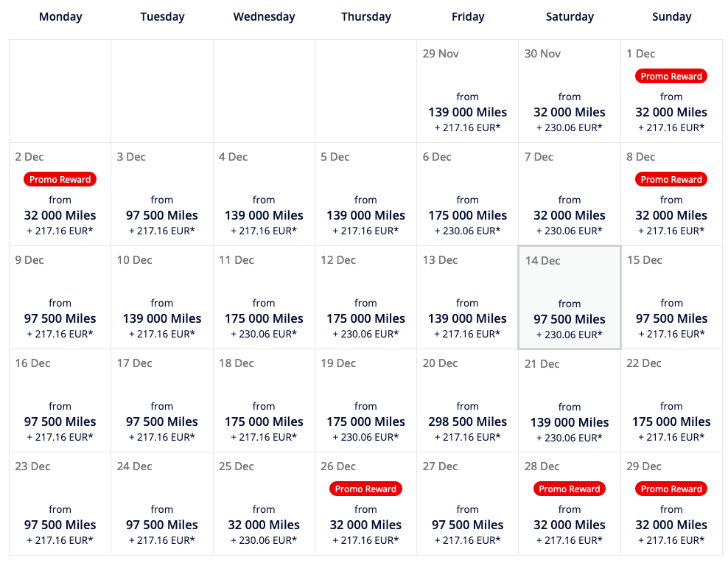Click the Promo Reward badge on 28 Dec
The image size is (728, 563).
[570, 489]
